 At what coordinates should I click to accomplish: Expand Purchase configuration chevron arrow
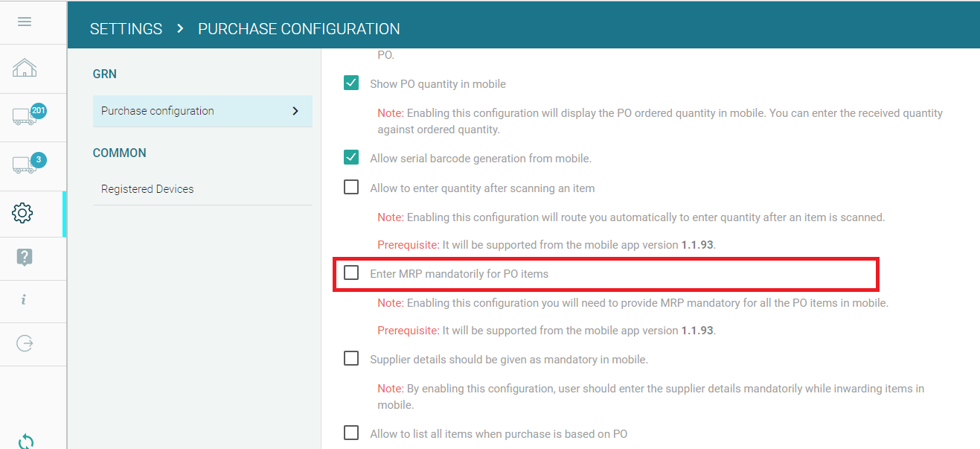point(295,111)
